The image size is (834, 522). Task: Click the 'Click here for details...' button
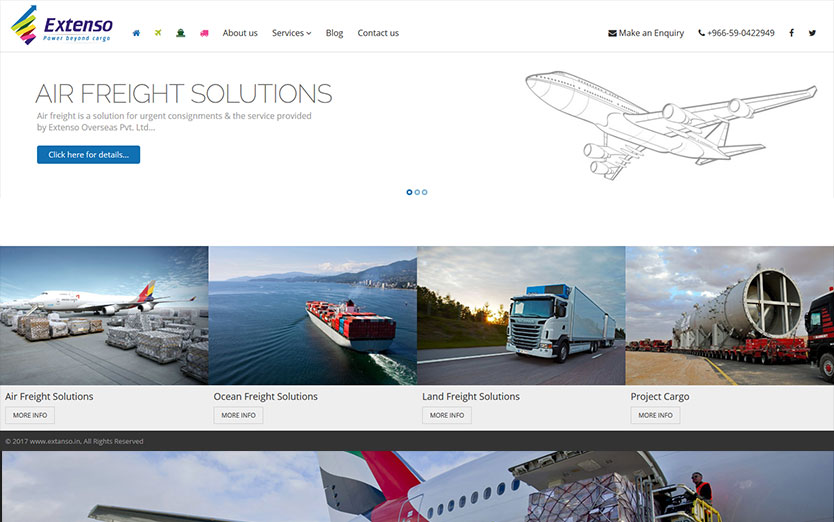[x=88, y=155]
